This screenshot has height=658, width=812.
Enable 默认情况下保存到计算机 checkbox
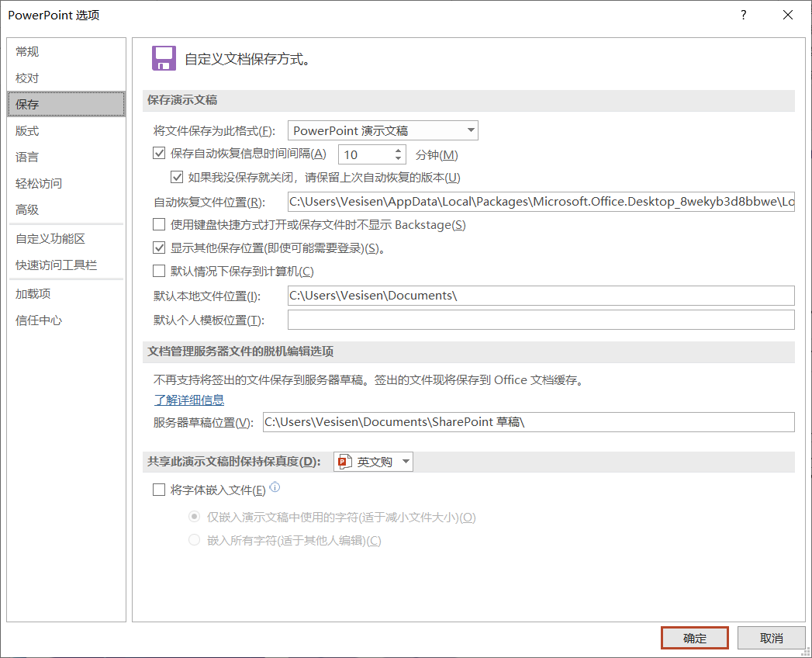tap(159, 271)
